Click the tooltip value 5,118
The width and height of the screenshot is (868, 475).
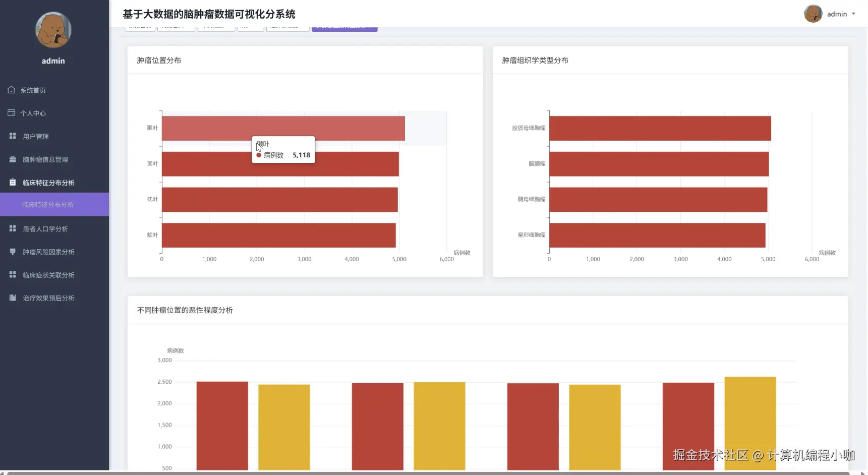click(302, 155)
